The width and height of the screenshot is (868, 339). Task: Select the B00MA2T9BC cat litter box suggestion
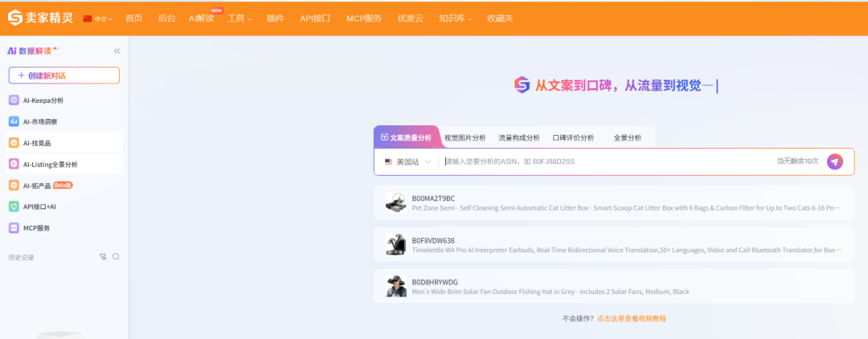click(x=614, y=203)
